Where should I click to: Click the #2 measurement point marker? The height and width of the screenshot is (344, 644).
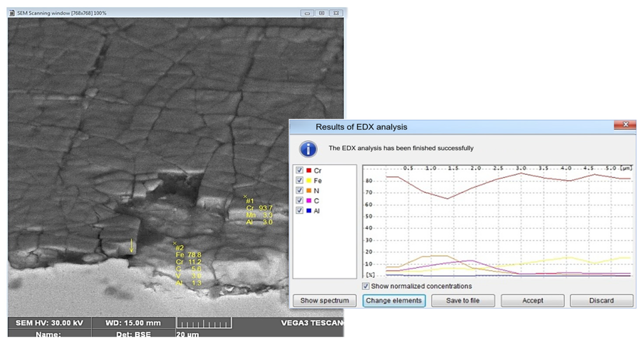[x=174, y=243]
